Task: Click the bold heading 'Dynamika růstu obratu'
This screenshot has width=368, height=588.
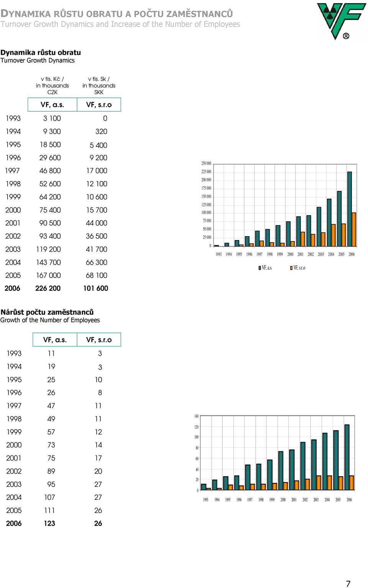Action: point(41,52)
